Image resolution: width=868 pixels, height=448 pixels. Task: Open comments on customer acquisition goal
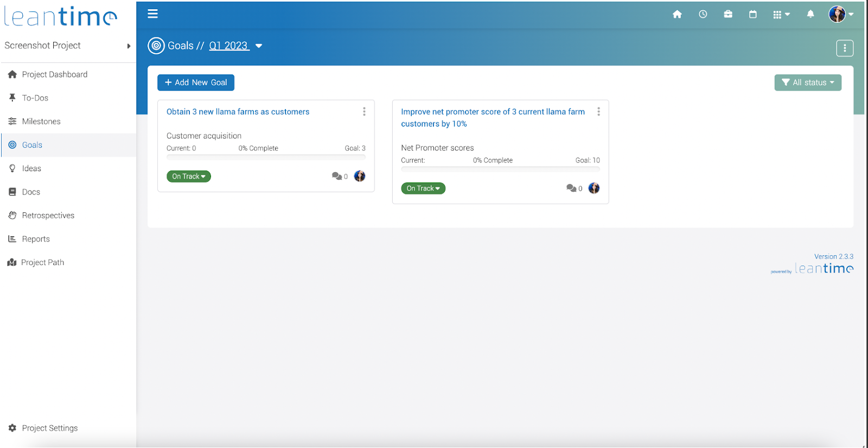pyautogui.click(x=340, y=176)
